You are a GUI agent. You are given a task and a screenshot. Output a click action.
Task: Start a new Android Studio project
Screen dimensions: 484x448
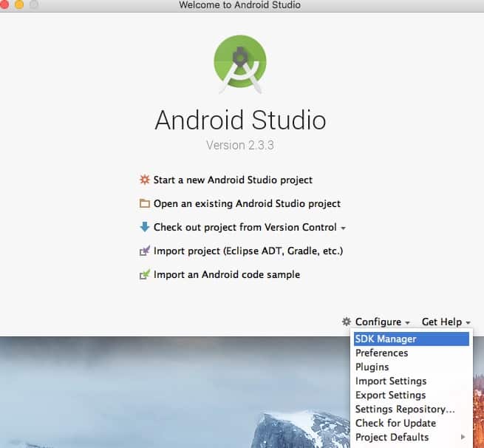pos(233,180)
